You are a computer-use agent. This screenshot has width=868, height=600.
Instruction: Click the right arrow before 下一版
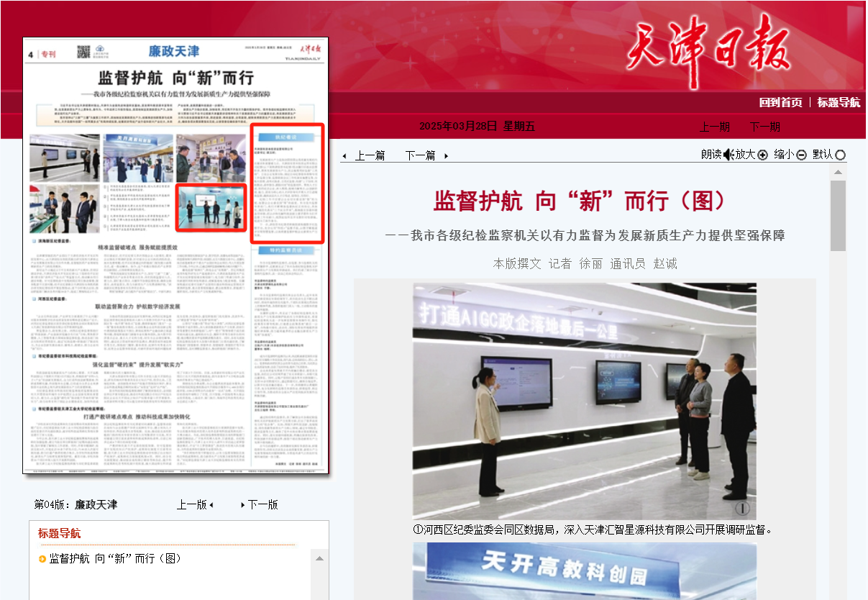pyautogui.click(x=242, y=505)
